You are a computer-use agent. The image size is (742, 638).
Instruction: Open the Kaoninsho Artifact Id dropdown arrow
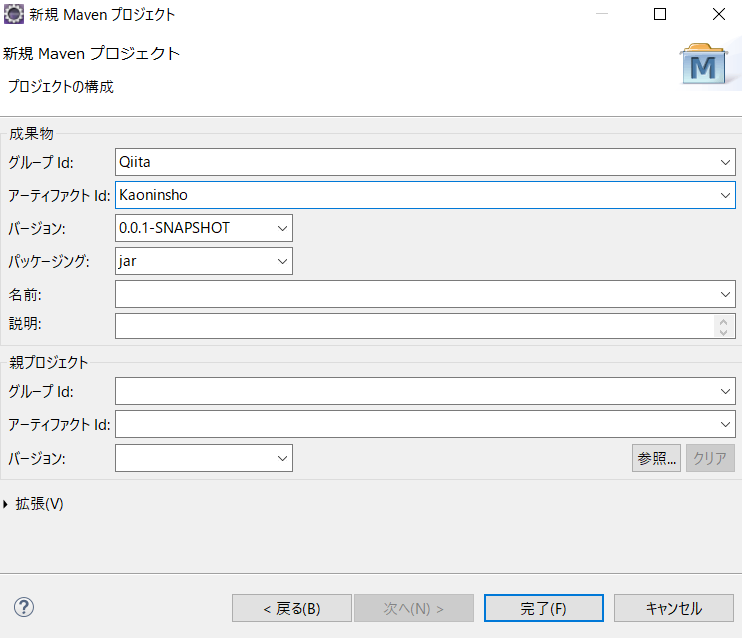[725, 195]
